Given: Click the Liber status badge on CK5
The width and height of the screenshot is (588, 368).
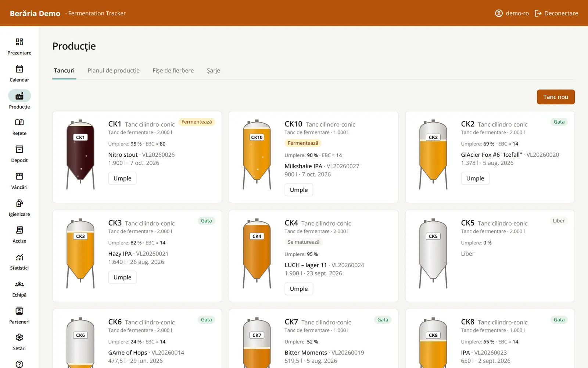Looking at the screenshot, I should click(x=559, y=221).
